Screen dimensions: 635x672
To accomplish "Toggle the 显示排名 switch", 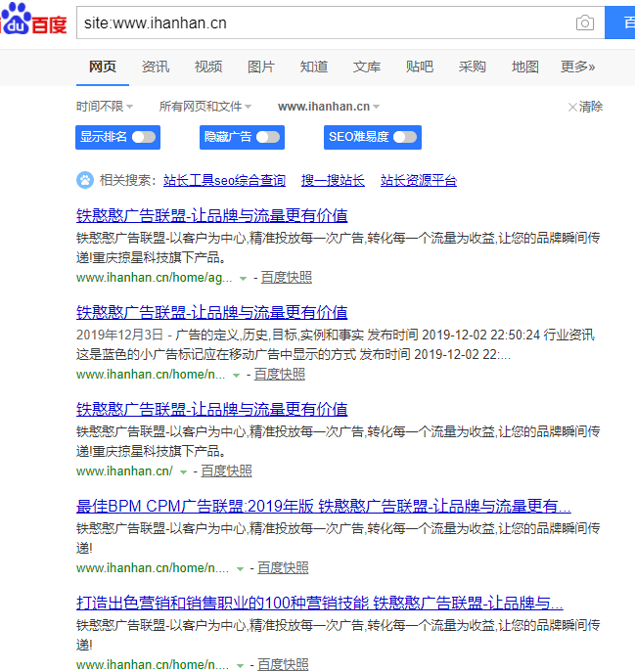I will [x=144, y=137].
